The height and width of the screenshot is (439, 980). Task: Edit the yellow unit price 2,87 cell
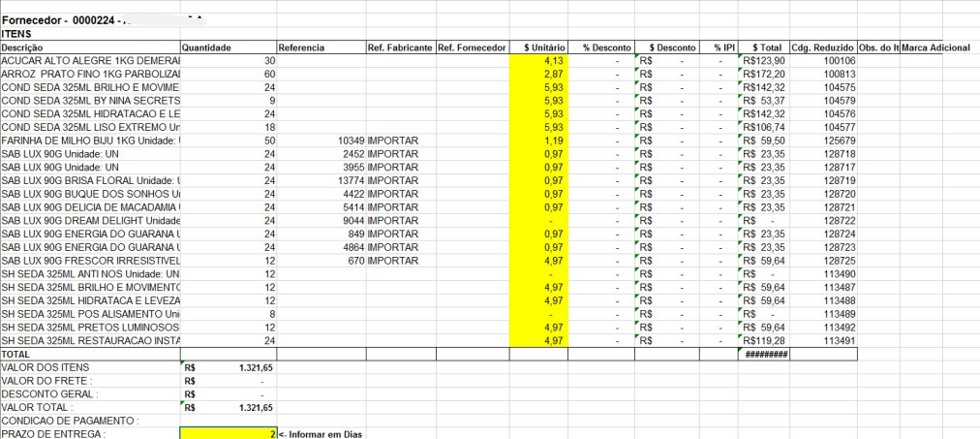coord(538,74)
